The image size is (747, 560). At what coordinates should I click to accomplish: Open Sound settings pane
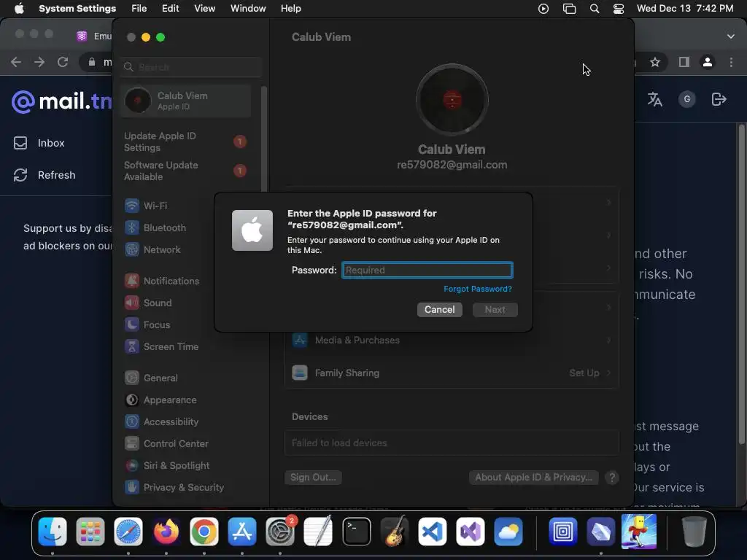click(x=148, y=303)
